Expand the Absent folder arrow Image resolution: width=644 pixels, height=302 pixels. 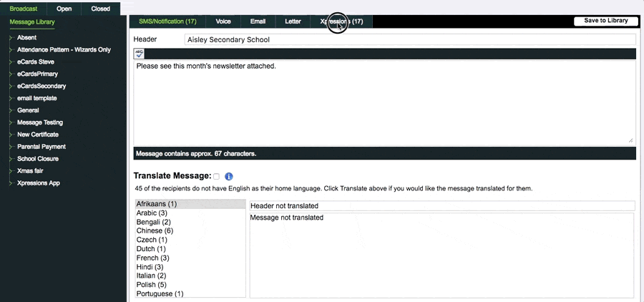pyautogui.click(x=12, y=38)
